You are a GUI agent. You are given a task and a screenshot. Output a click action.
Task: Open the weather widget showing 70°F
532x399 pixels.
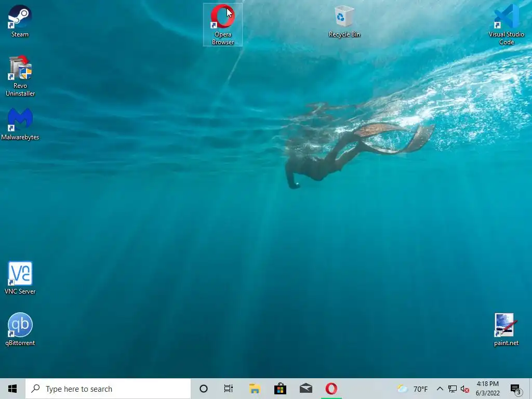[413, 389]
